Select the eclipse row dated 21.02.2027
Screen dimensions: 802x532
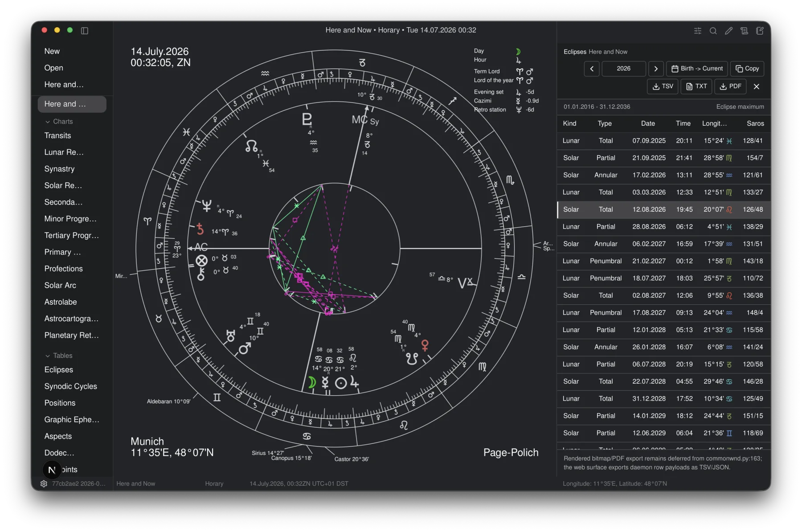664,261
